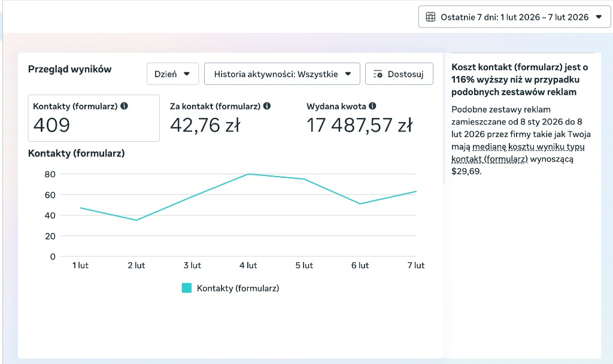
Task: Click the benchmark heading about 116% higher cost
Action: pos(520,80)
